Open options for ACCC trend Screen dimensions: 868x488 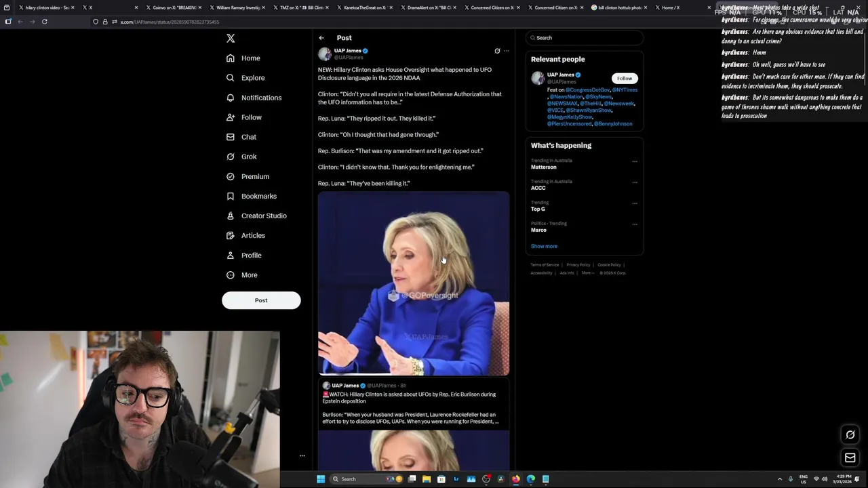click(x=635, y=182)
